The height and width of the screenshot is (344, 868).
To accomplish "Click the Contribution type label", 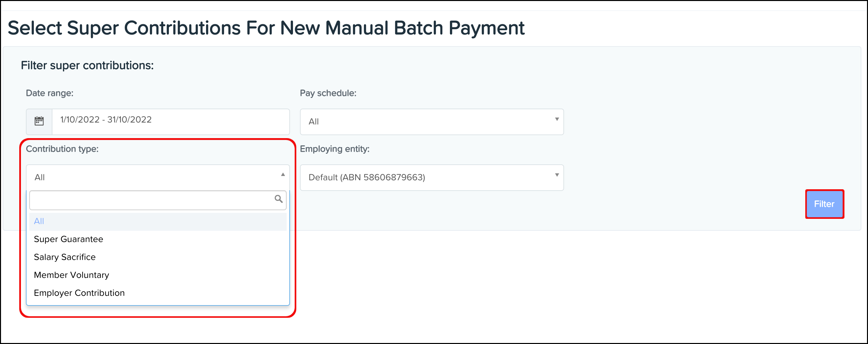I will 63,148.
